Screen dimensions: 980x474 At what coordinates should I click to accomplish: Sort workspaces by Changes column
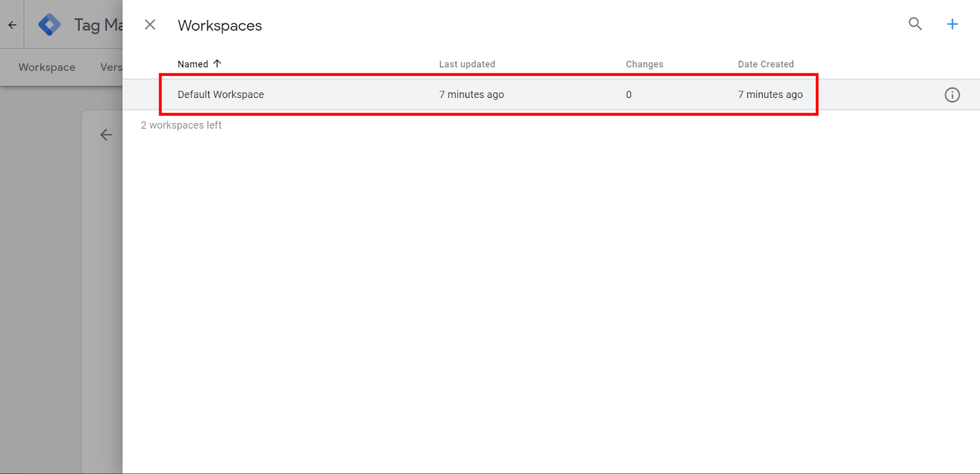644,64
